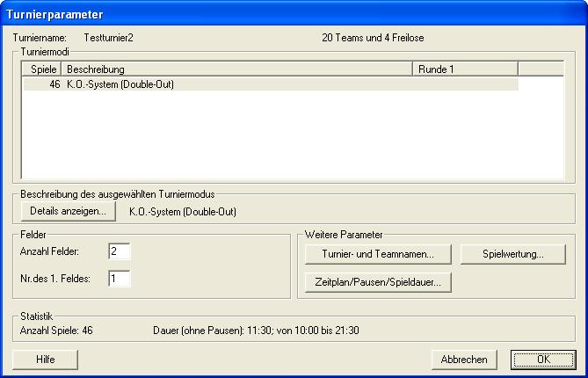Open the Spielwertung dialog

(x=512, y=254)
